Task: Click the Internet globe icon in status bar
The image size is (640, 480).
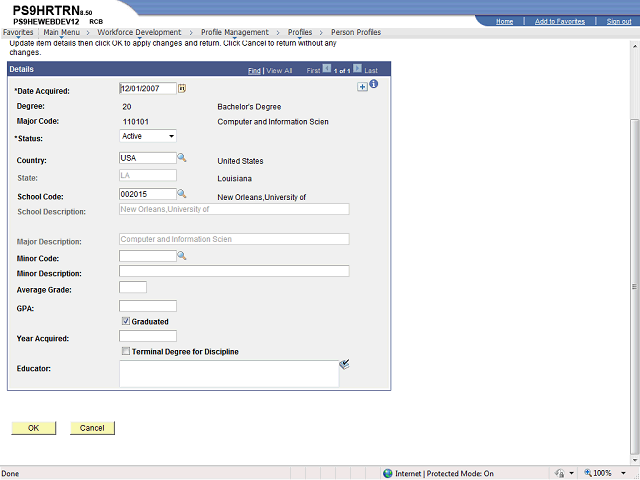Action: (388, 473)
